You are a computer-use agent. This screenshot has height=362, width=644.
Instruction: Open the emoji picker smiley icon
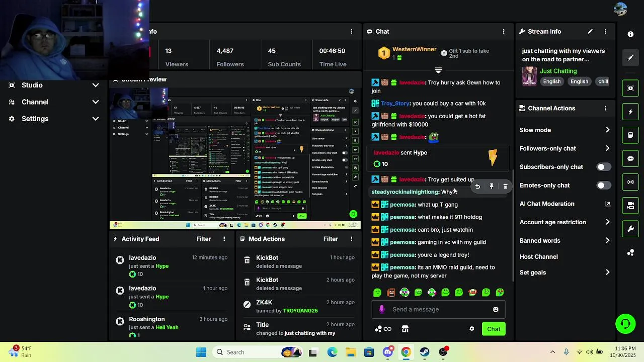496,309
